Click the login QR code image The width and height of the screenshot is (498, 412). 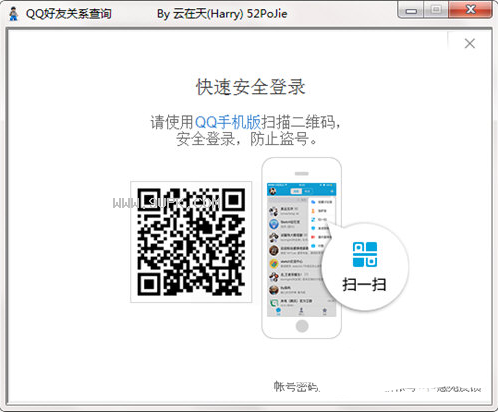[x=191, y=242]
